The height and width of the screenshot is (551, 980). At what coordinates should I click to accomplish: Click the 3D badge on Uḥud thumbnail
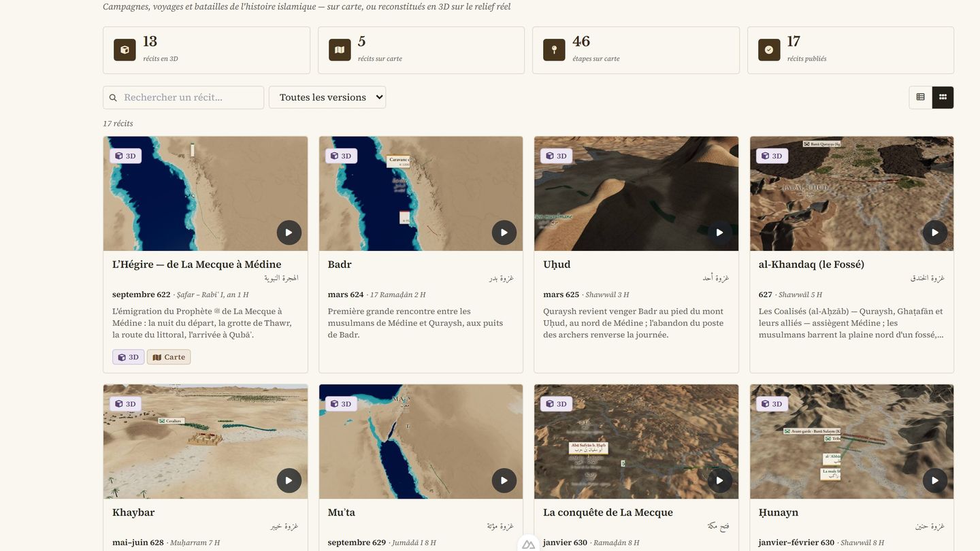556,156
